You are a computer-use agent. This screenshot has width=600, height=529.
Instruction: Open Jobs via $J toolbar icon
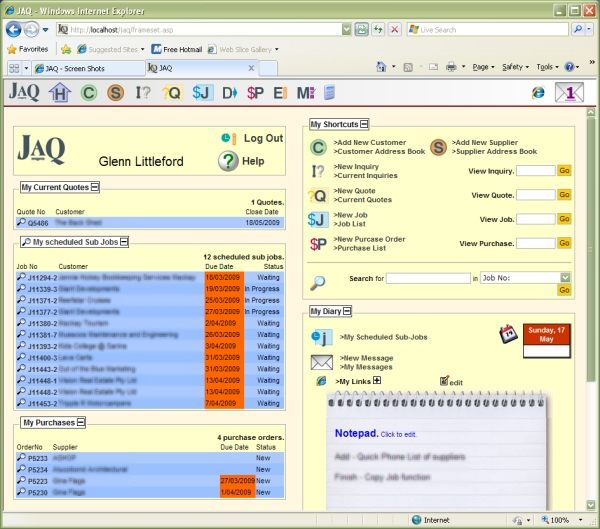coord(201,93)
